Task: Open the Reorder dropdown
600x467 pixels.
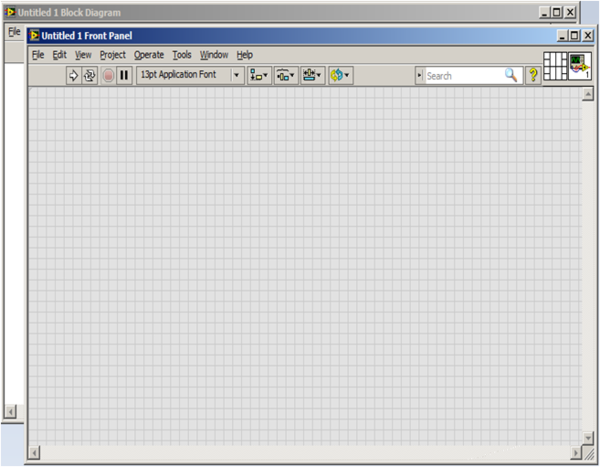Action: pos(340,75)
